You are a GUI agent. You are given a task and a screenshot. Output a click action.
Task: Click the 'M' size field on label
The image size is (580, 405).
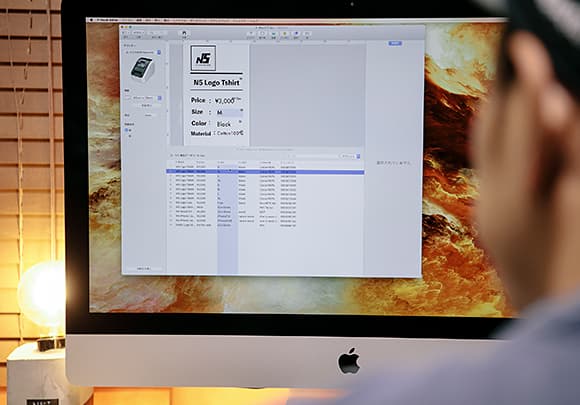229,112
